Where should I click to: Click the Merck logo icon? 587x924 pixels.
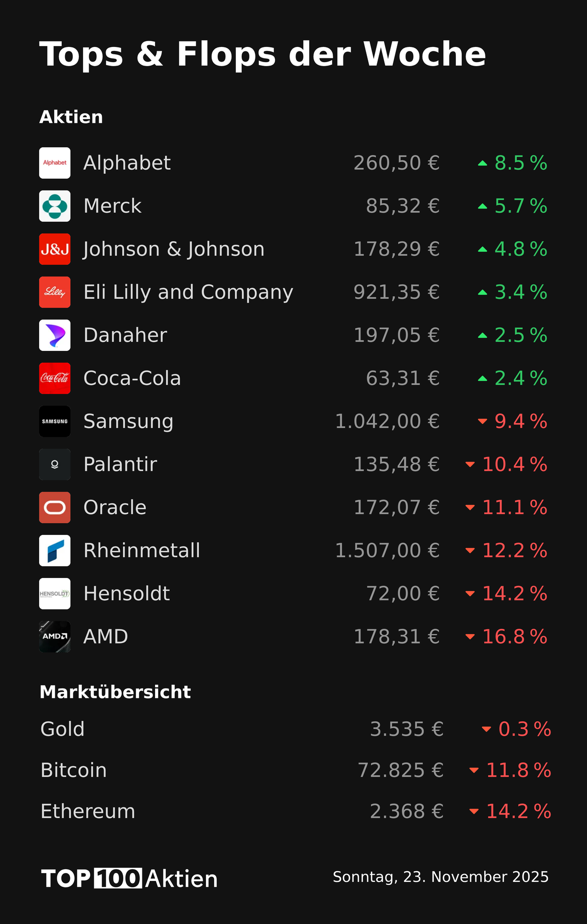pyautogui.click(x=55, y=206)
